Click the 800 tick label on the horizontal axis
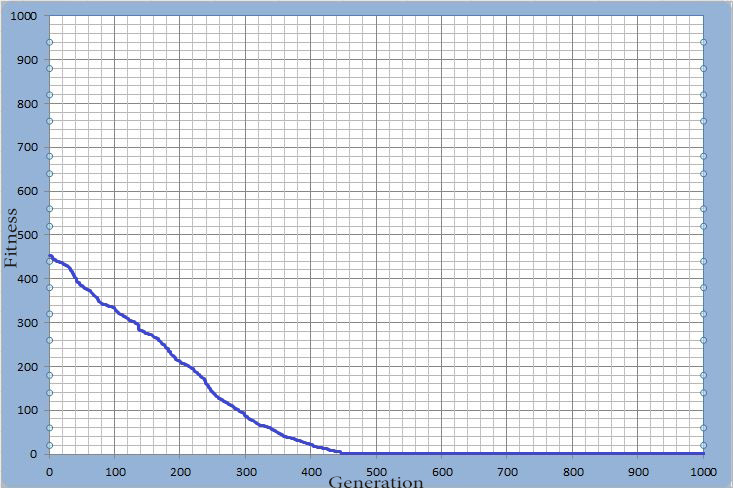The image size is (733, 488). (573, 470)
